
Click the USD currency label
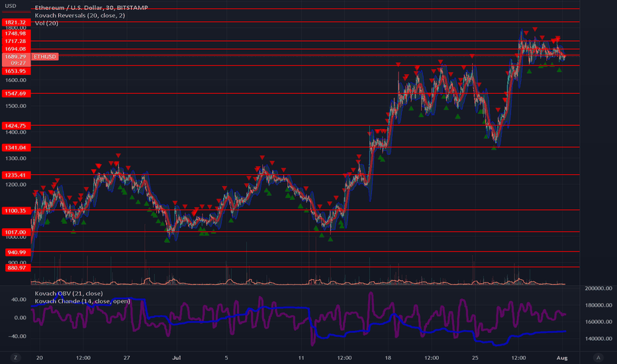coord(11,6)
